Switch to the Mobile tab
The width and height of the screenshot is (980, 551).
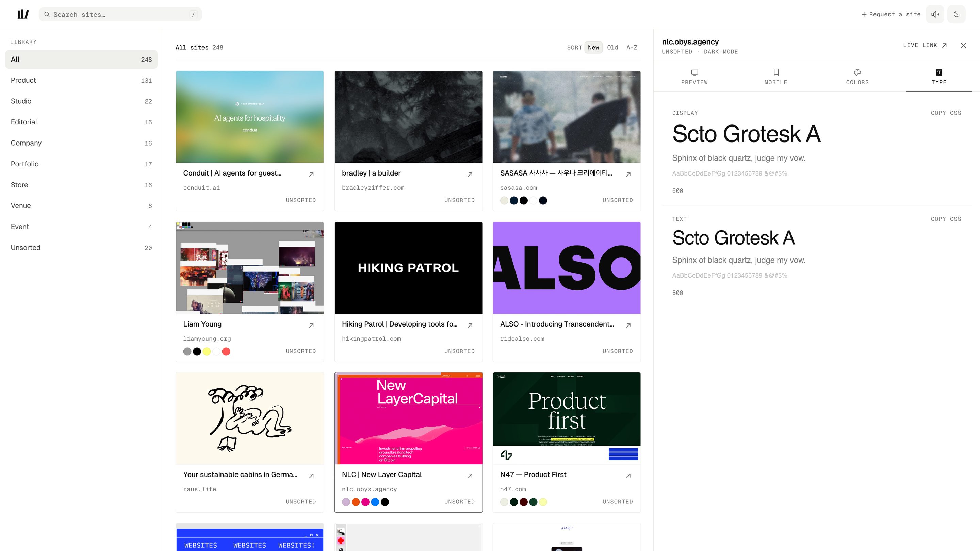[776, 77]
